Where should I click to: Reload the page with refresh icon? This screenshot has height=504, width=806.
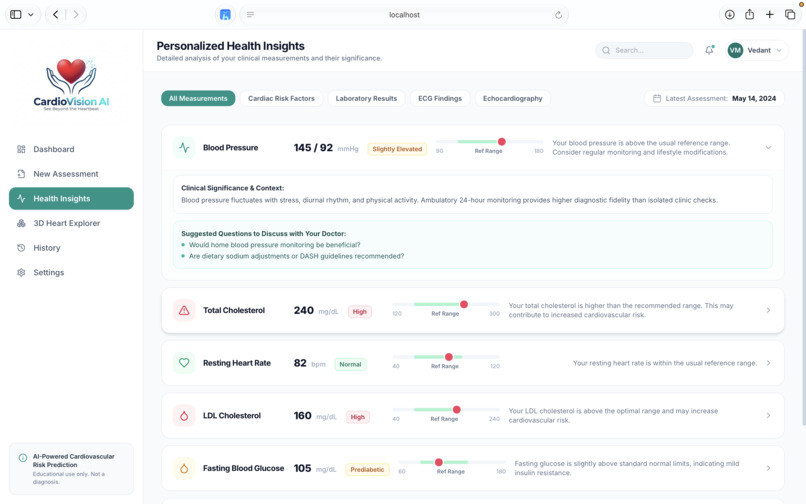pyautogui.click(x=558, y=15)
